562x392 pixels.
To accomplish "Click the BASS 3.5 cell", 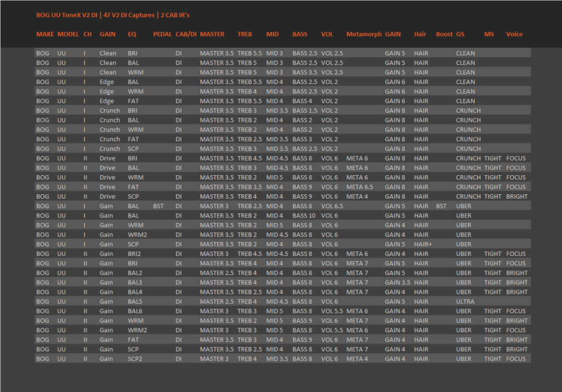I will (x=305, y=72).
